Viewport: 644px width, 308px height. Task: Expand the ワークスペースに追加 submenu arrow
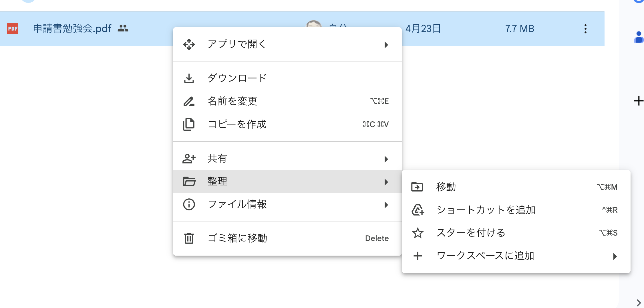point(615,256)
